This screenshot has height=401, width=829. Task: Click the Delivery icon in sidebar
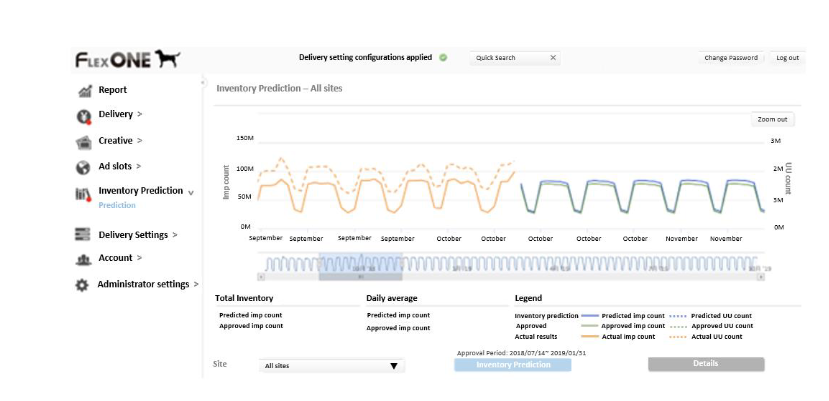pos(84,116)
